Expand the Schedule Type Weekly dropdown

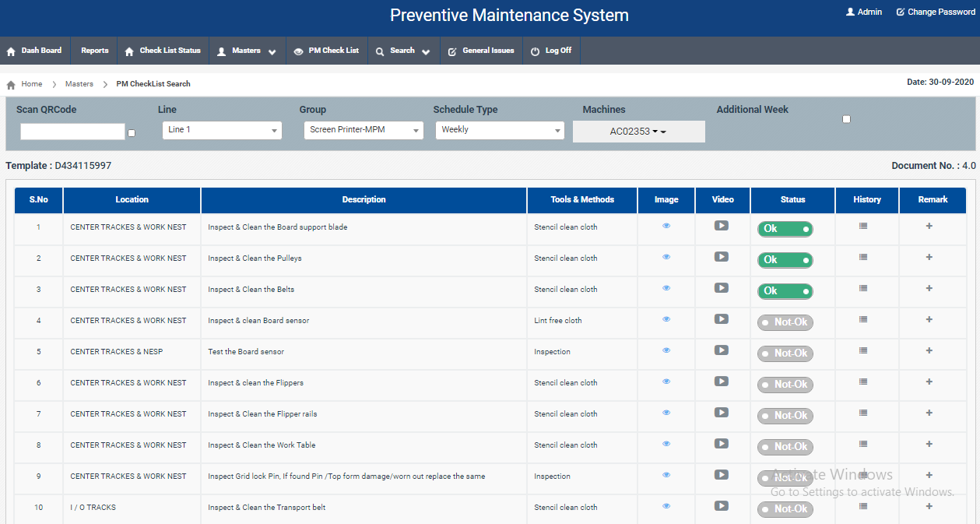tap(500, 130)
